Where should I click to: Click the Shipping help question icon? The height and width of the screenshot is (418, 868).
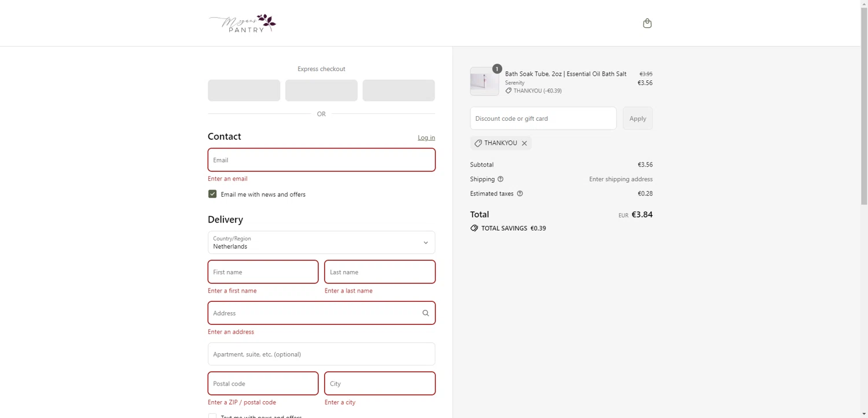[501, 179]
